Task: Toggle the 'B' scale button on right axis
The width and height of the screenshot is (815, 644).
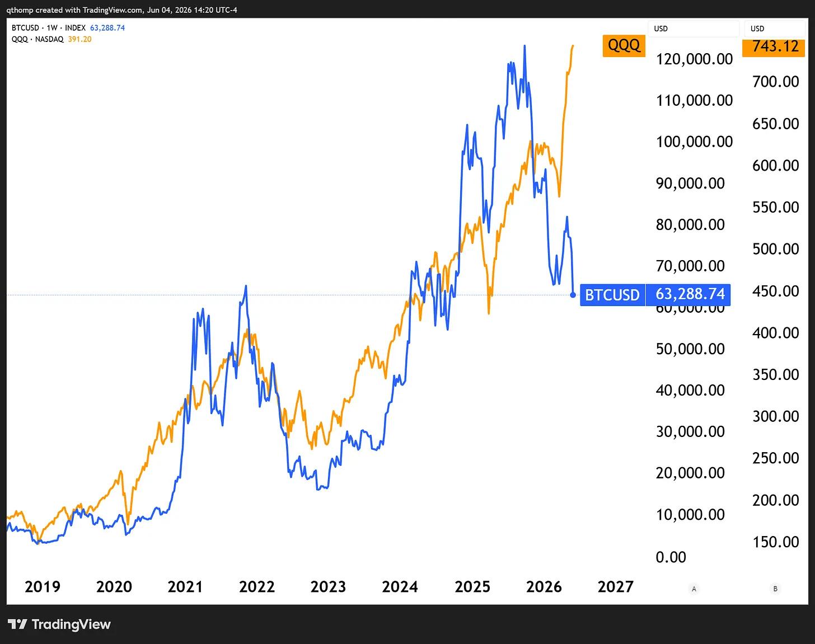Action: [775, 589]
